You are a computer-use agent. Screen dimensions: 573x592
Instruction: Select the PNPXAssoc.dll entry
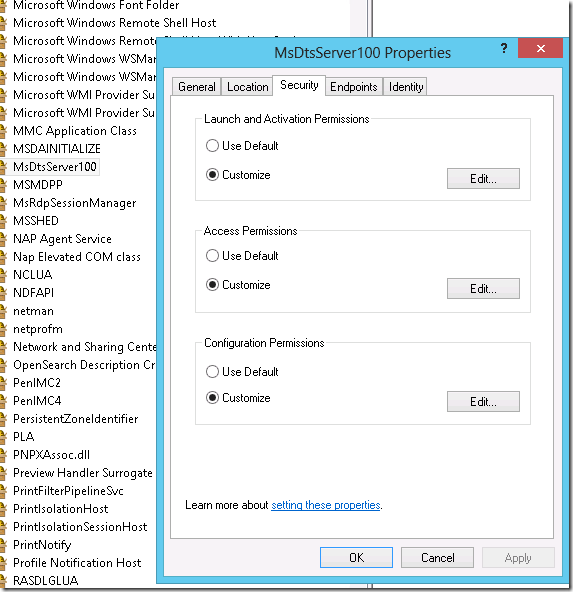pos(52,455)
